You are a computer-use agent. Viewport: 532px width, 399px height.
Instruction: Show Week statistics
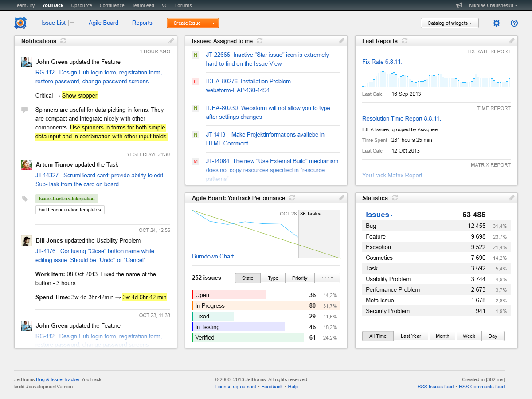click(x=469, y=336)
